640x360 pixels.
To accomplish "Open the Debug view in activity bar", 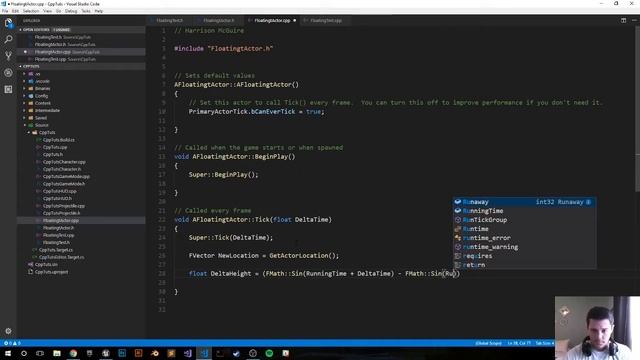I will click(x=8, y=73).
